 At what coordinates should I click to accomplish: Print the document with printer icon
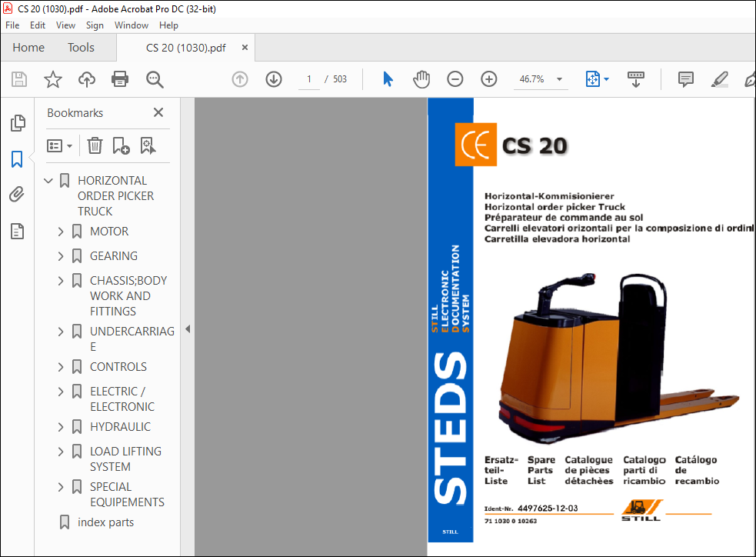[120, 79]
